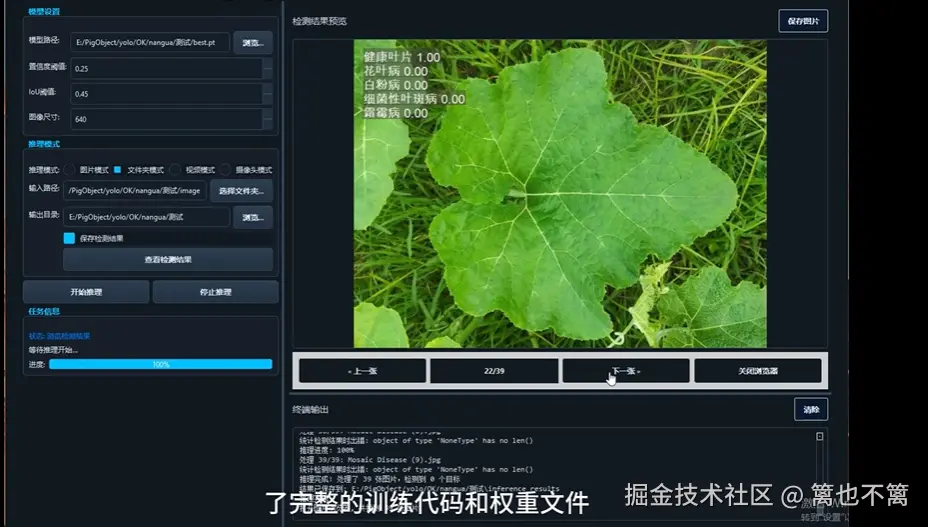Click the detected leaf preview image
This screenshot has width=928, height=527.
(x=560, y=194)
